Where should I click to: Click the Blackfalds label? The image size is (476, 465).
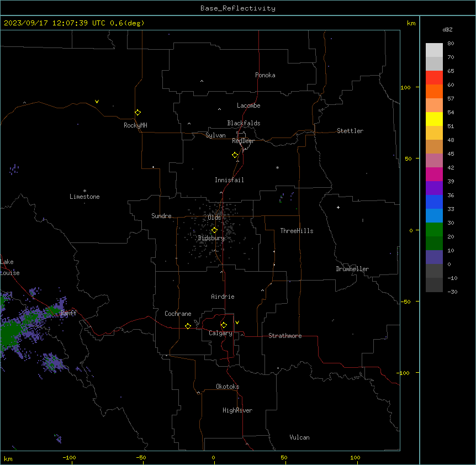coord(244,123)
